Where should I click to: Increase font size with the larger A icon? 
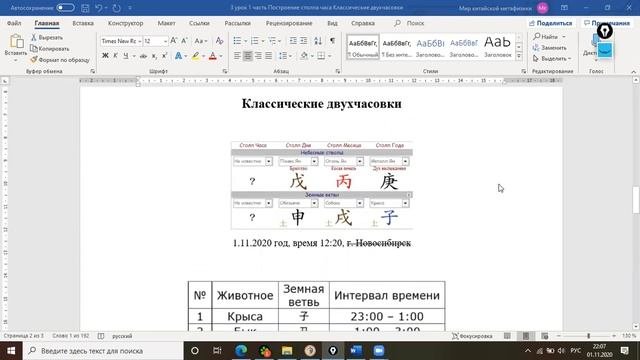(173, 41)
